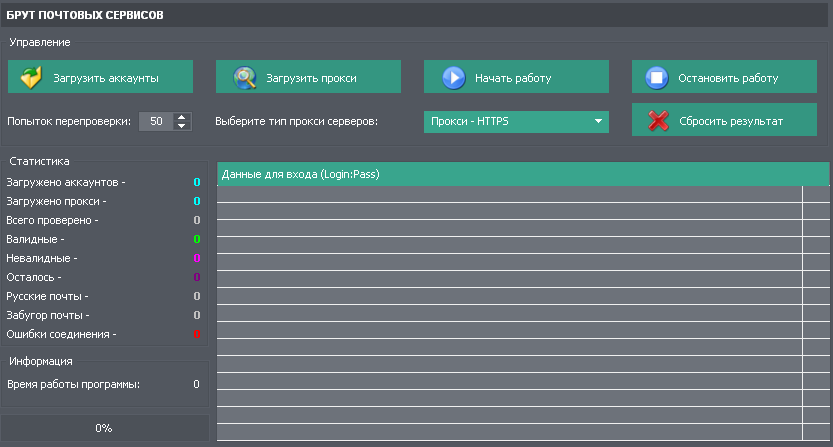
Task: Expand the Прокси - HTTPS dropdown arrow
Action: 598,121
